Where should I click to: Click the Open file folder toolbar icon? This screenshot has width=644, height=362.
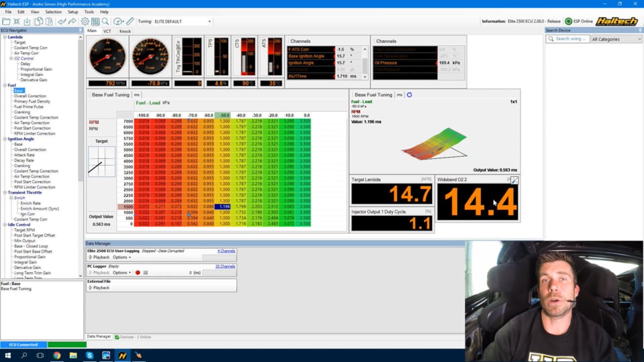6,21
